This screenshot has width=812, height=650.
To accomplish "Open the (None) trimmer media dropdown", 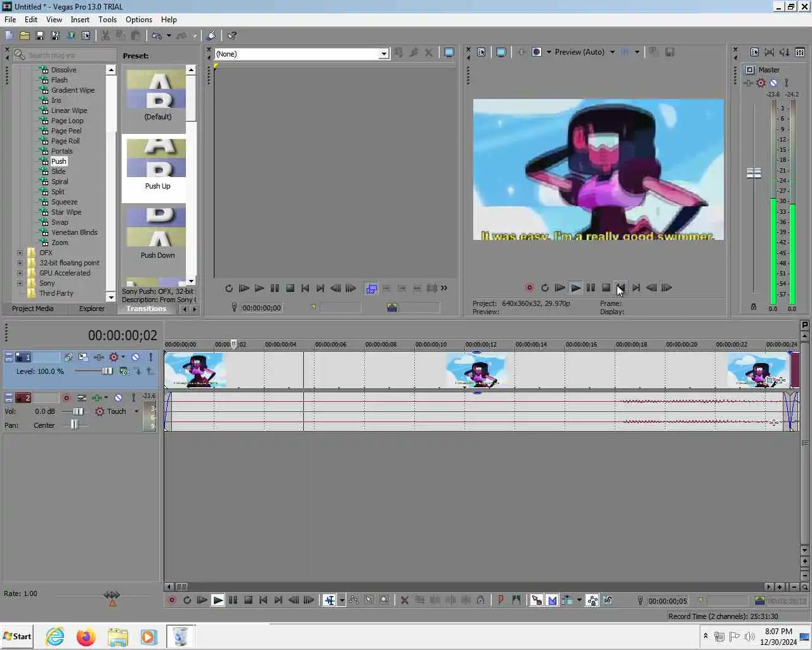I will coord(384,54).
